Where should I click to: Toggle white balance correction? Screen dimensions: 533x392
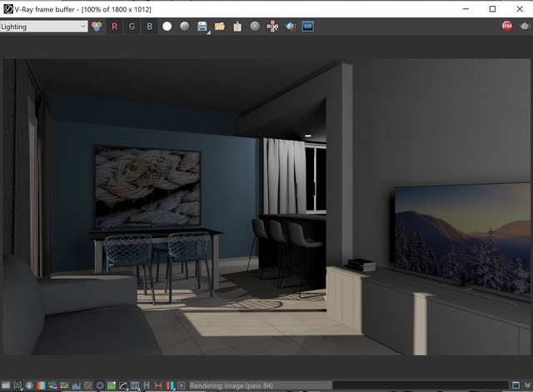click(41, 385)
